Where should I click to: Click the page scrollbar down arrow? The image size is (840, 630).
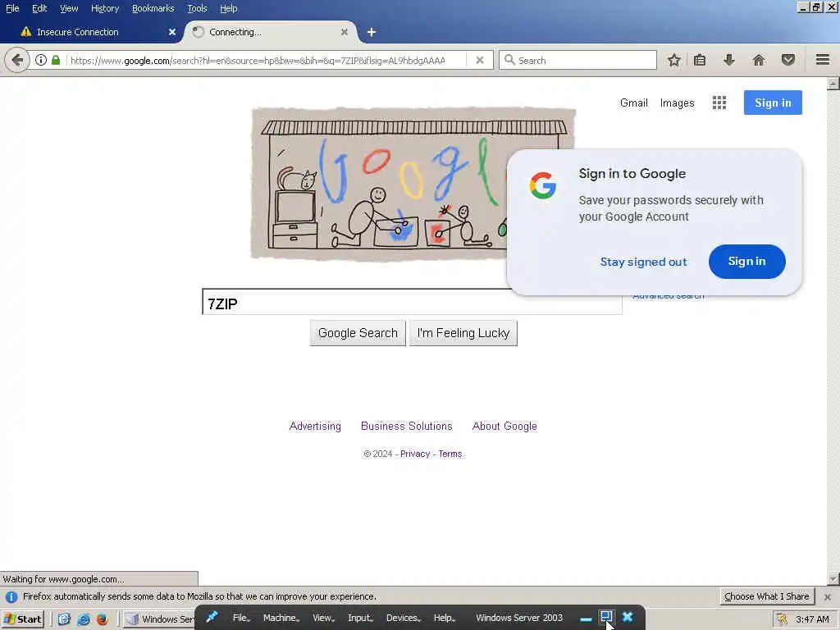pos(833,578)
